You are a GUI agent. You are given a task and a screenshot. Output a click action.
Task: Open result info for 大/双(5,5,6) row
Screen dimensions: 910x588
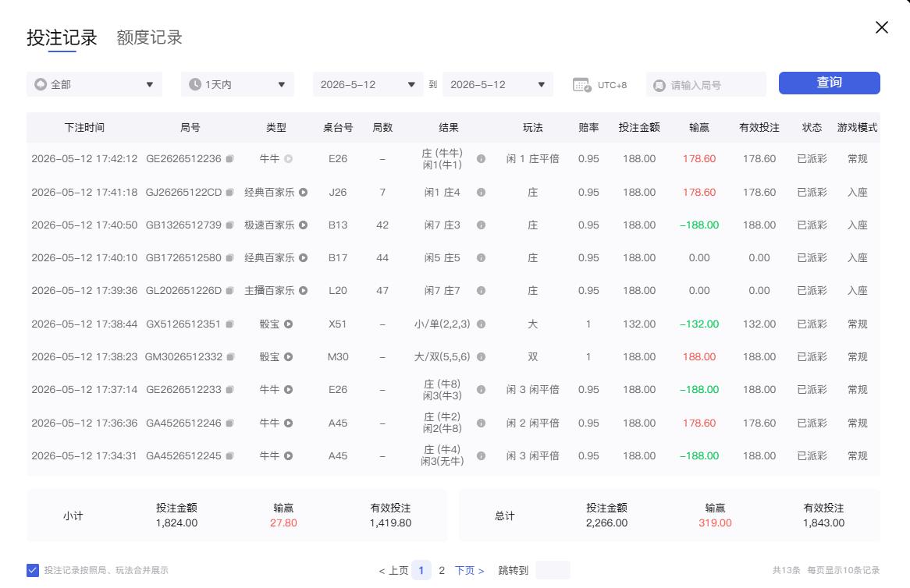[481, 357]
